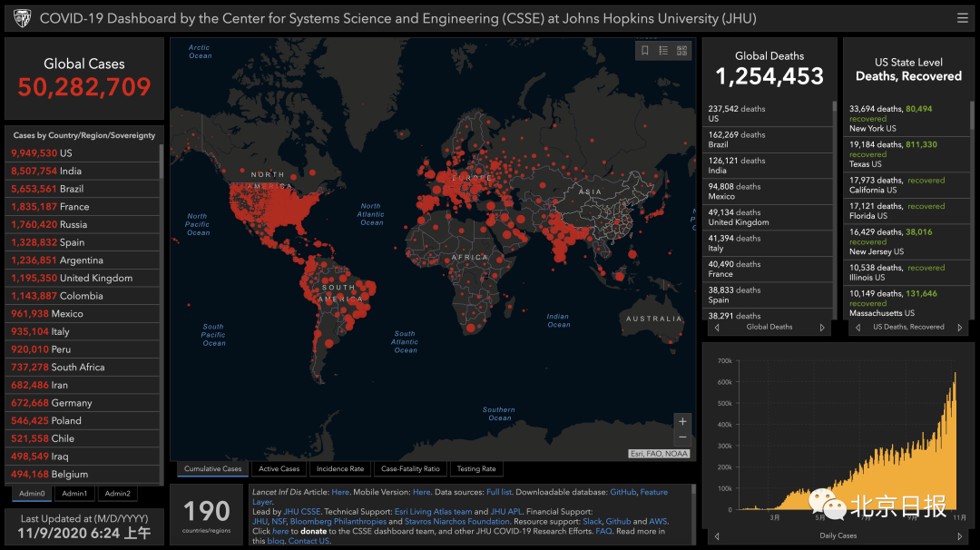The width and height of the screenshot is (980, 550).
Task: Open the JHU APL link
Action: pyautogui.click(x=506, y=511)
